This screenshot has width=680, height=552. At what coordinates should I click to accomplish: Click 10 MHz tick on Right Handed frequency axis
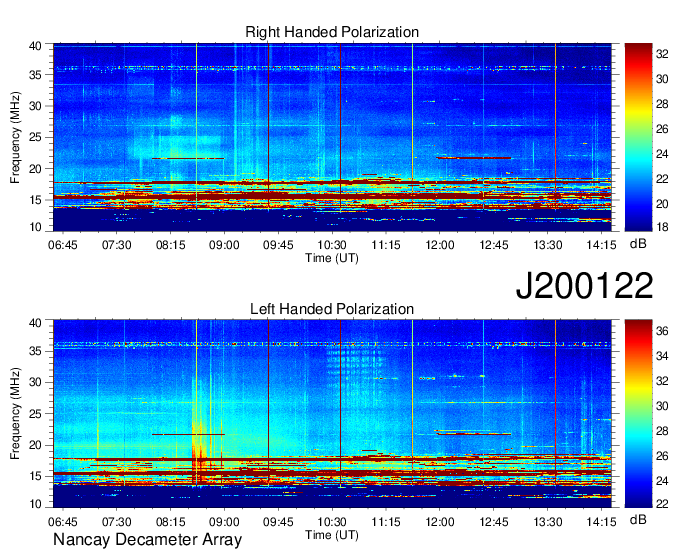click(x=35, y=227)
